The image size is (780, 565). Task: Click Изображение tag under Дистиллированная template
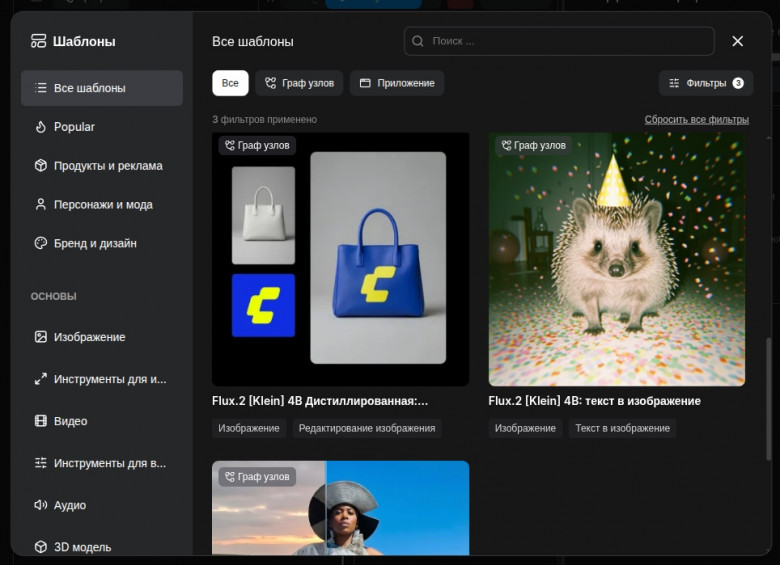(x=249, y=428)
